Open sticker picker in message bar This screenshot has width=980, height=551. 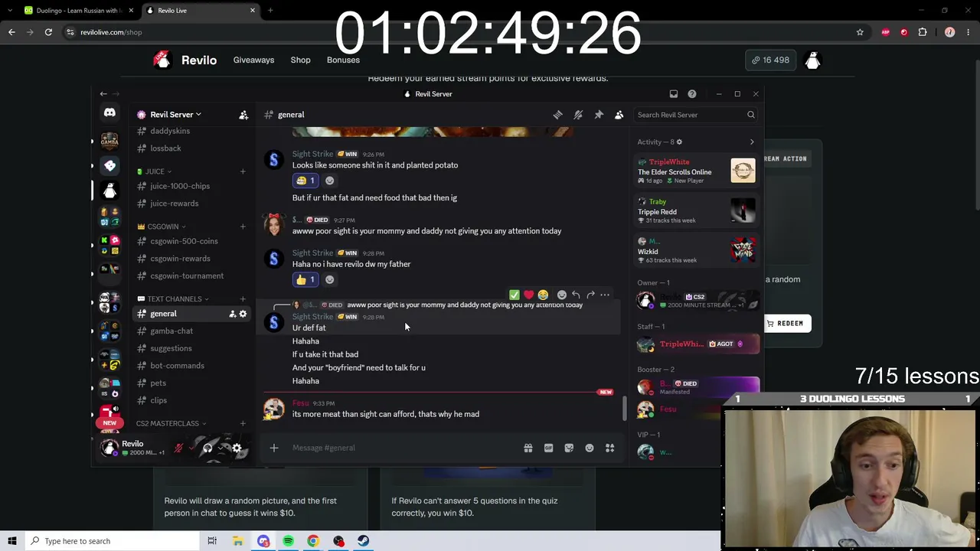point(569,448)
